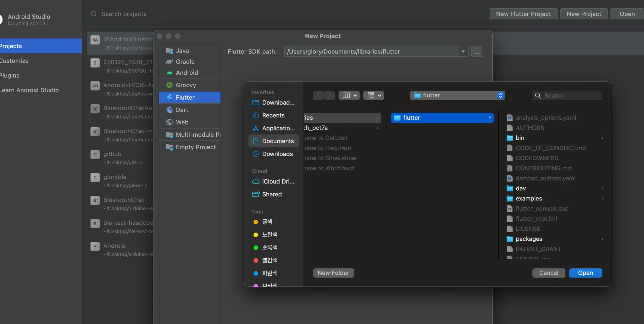
Task: Click the browse ellipsis button for SDK path
Action: pos(477,52)
